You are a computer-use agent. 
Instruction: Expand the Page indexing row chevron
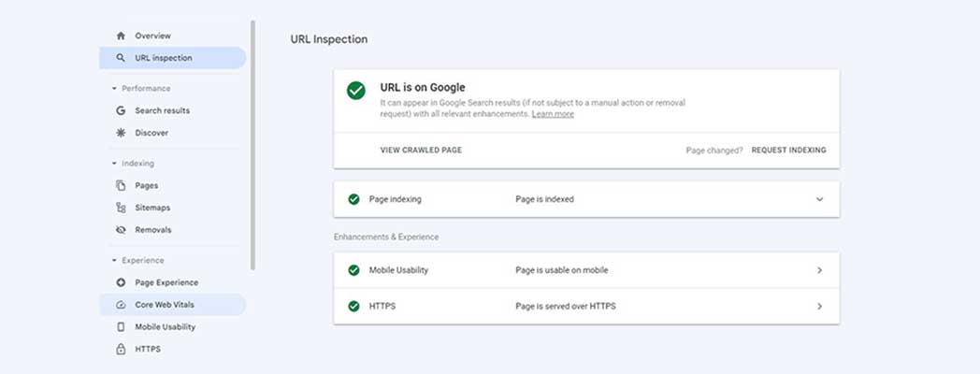(819, 199)
